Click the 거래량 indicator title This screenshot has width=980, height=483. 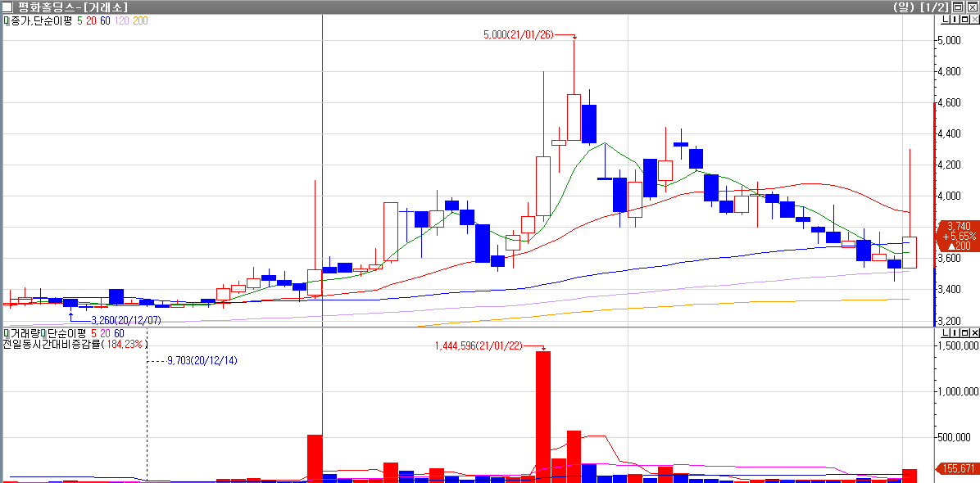pyautogui.click(x=25, y=333)
